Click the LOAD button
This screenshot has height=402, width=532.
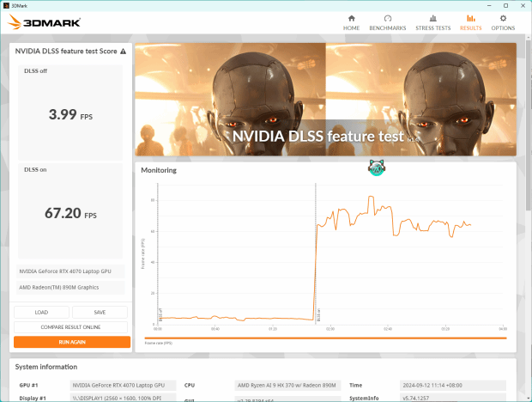(x=41, y=313)
